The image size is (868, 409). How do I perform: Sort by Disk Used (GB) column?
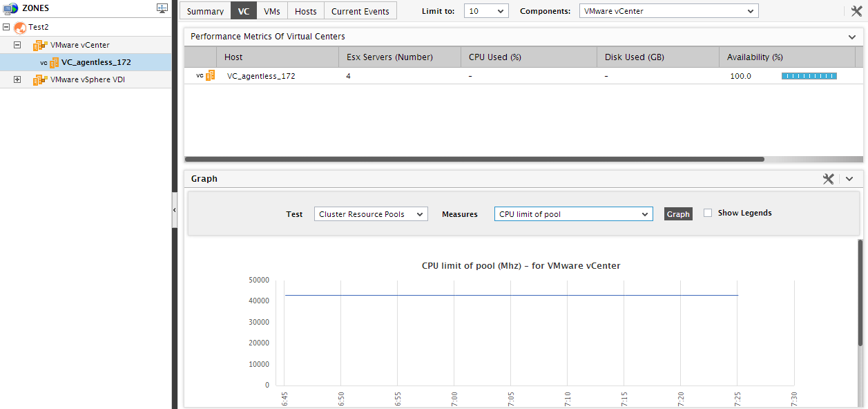click(x=658, y=57)
